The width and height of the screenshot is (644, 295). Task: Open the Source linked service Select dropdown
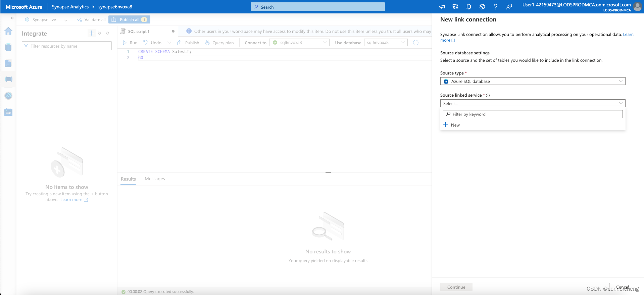[533, 103]
